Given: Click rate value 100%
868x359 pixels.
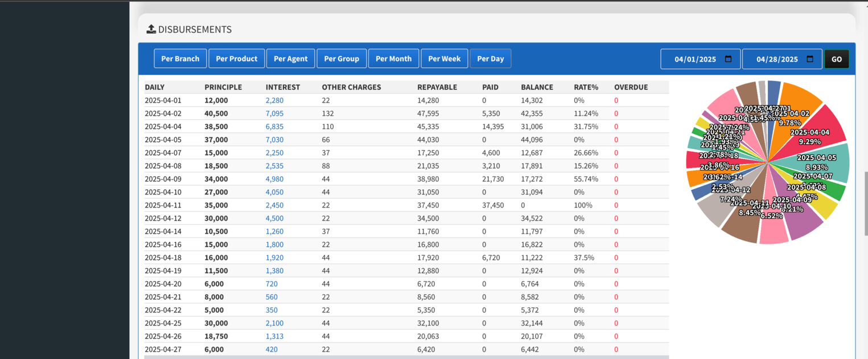Looking at the screenshot, I should pos(583,205).
